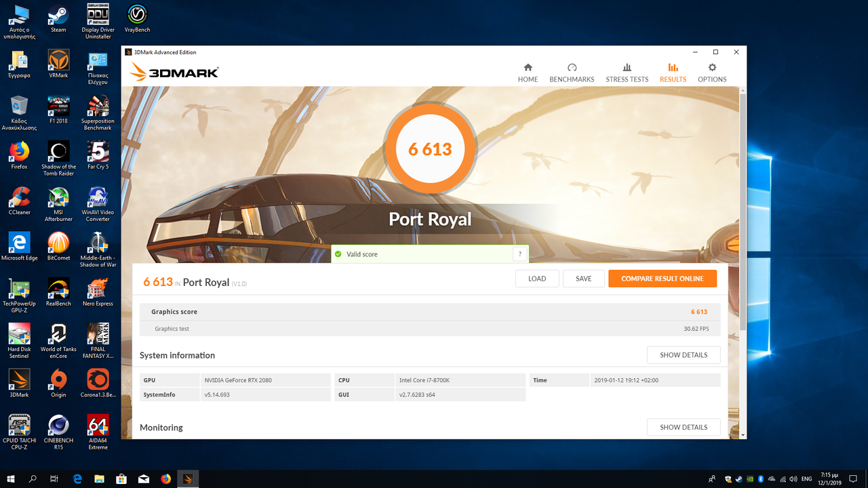This screenshot has width=868, height=488.
Task: Show details for System information
Action: (684, 355)
